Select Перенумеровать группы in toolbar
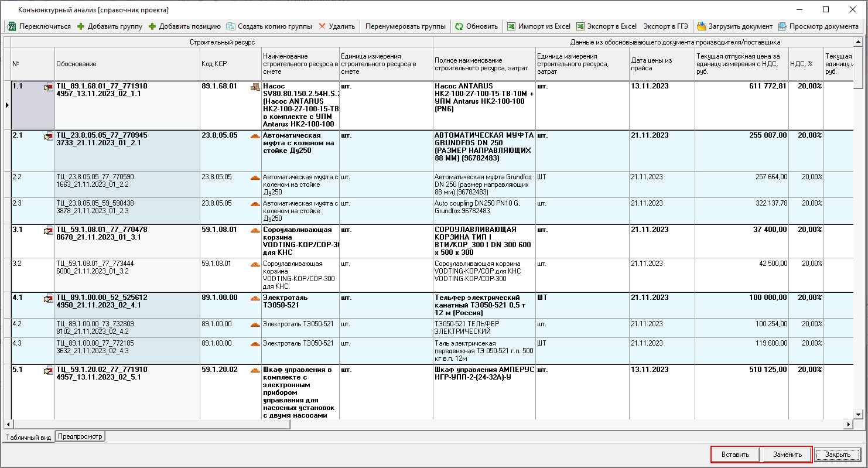Image resolution: width=868 pixels, height=468 pixels. point(405,26)
